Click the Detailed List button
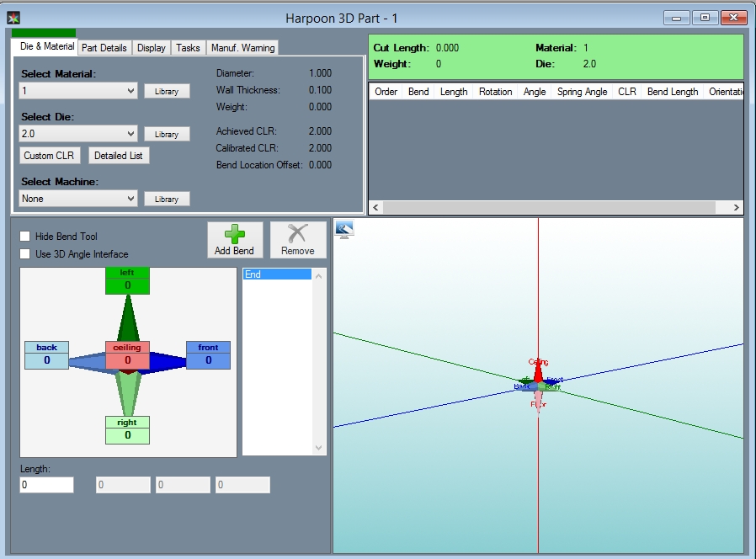This screenshot has height=559, width=756. 119,156
